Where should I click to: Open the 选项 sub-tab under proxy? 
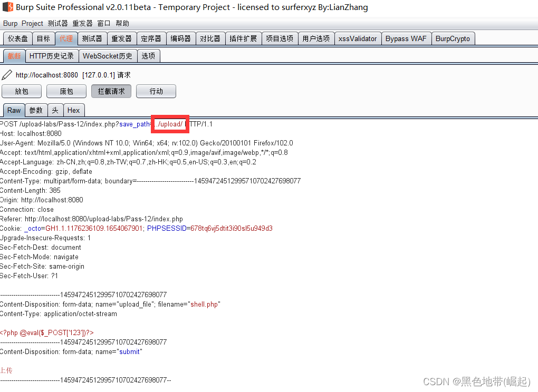[148, 56]
